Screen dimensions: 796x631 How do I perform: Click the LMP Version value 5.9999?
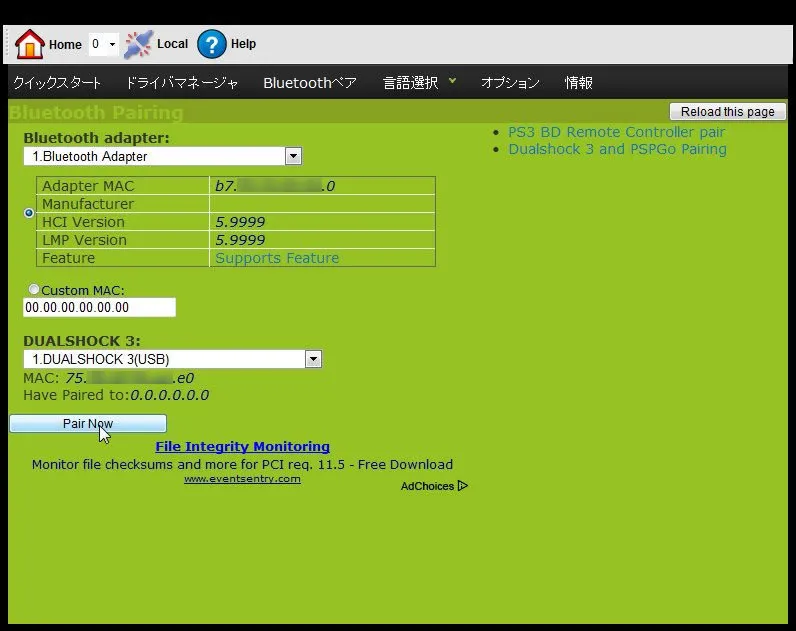click(x=240, y=240)
